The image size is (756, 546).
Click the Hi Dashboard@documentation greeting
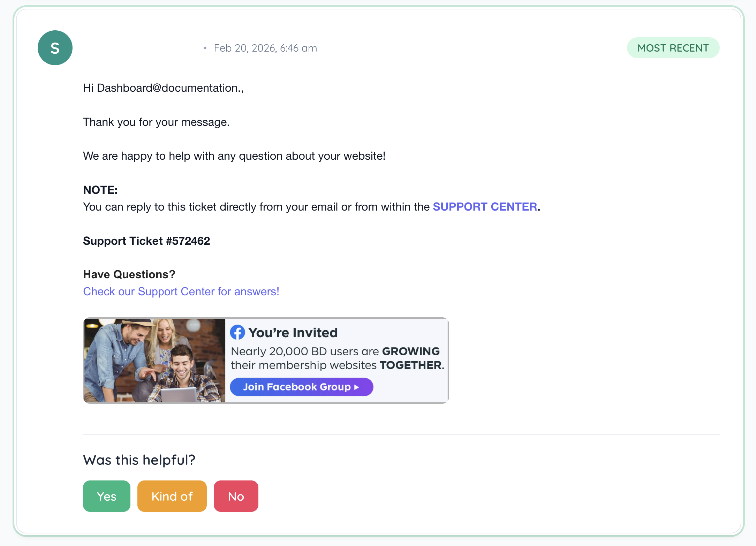pos(163,88)
